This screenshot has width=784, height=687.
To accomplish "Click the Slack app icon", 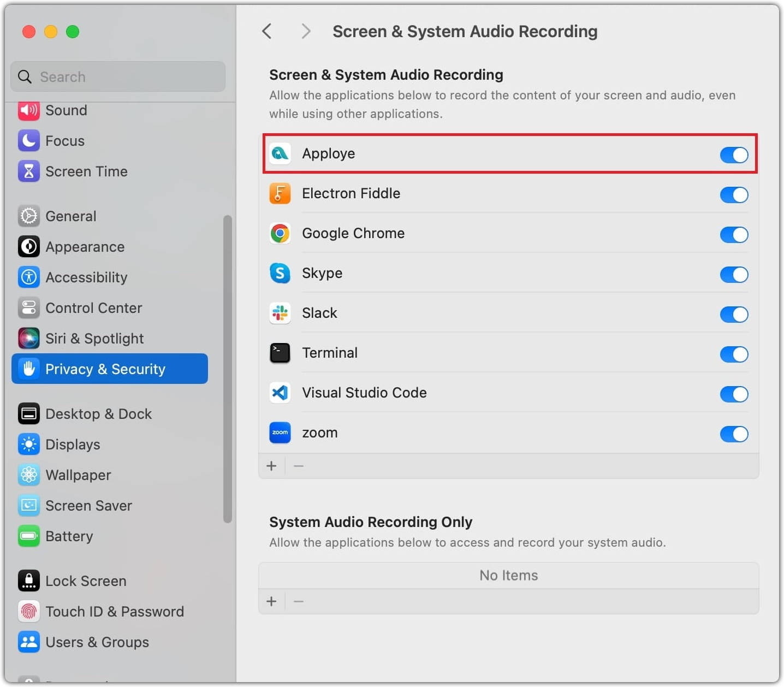I will pos(280,313).
